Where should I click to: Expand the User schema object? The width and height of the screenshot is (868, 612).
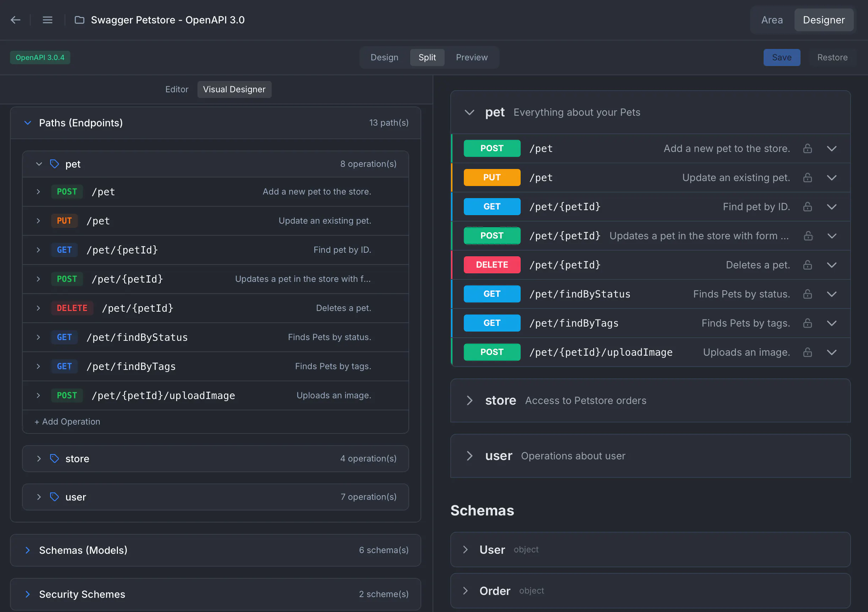(465, 550)
